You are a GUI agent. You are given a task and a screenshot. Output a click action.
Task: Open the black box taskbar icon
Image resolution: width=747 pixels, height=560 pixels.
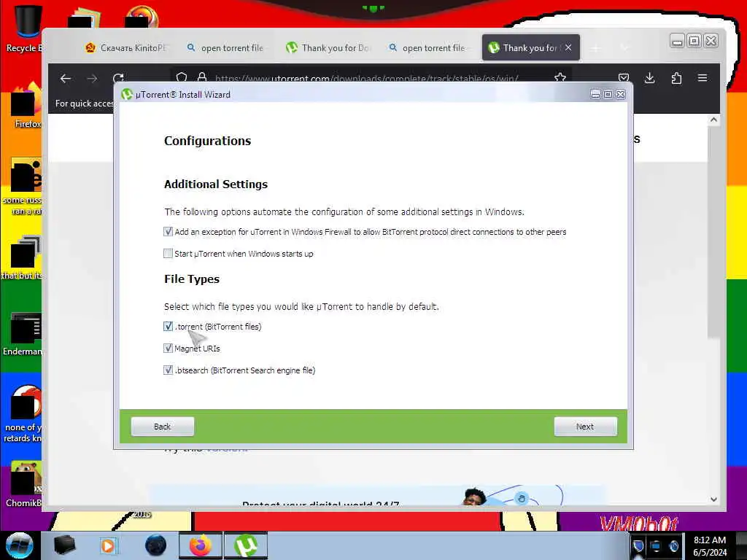click(x=64, y=545)
